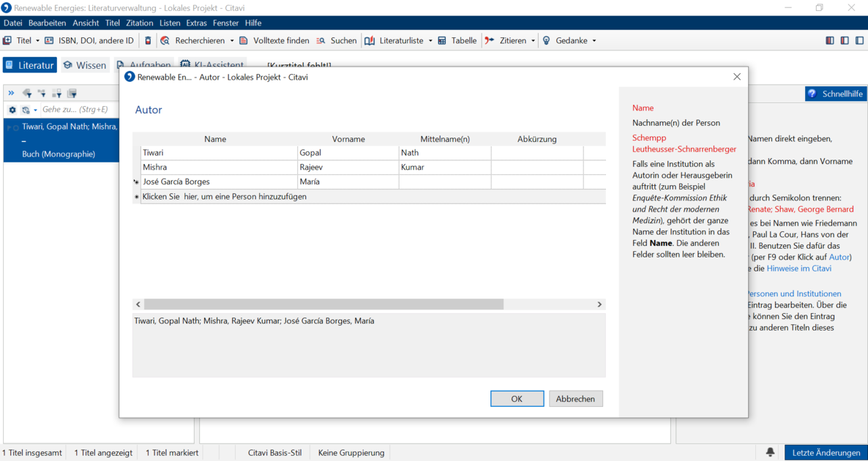This screenshot has width=868, height=461.
Task: Open Volltexte finden from the toolbar
Action: tap(274, 40)
